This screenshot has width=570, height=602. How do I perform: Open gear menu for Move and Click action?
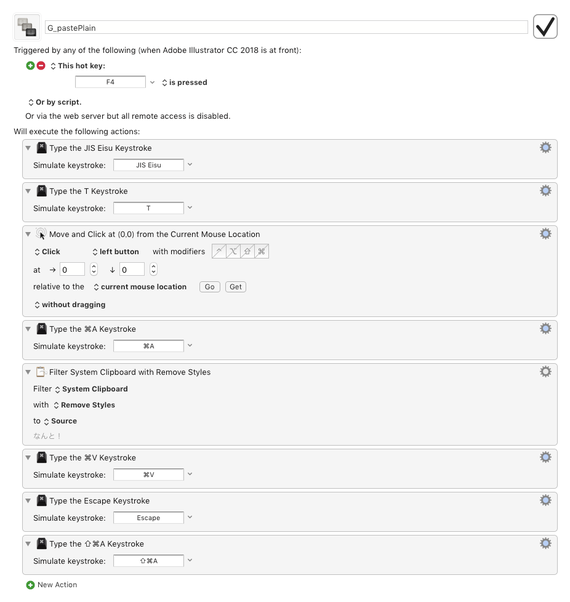(545, 233)
